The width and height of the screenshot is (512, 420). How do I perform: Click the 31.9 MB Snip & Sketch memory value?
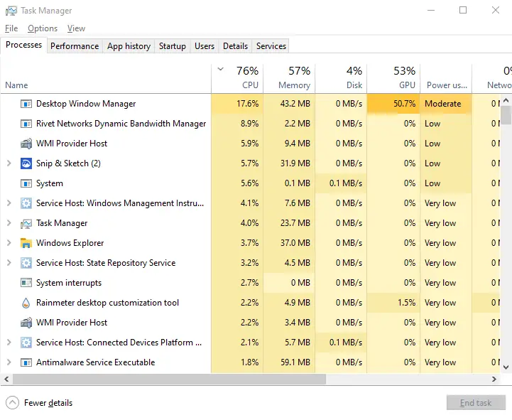pos(295,163)
